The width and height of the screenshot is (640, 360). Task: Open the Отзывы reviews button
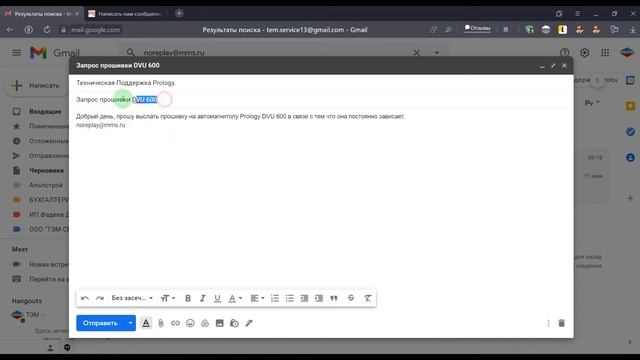coord(477,29)
